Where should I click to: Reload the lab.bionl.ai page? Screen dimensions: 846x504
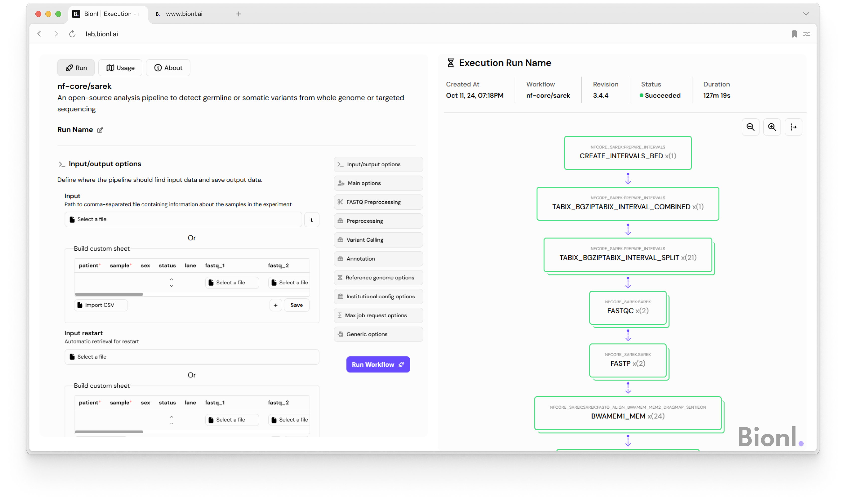(x=72, y=34)
